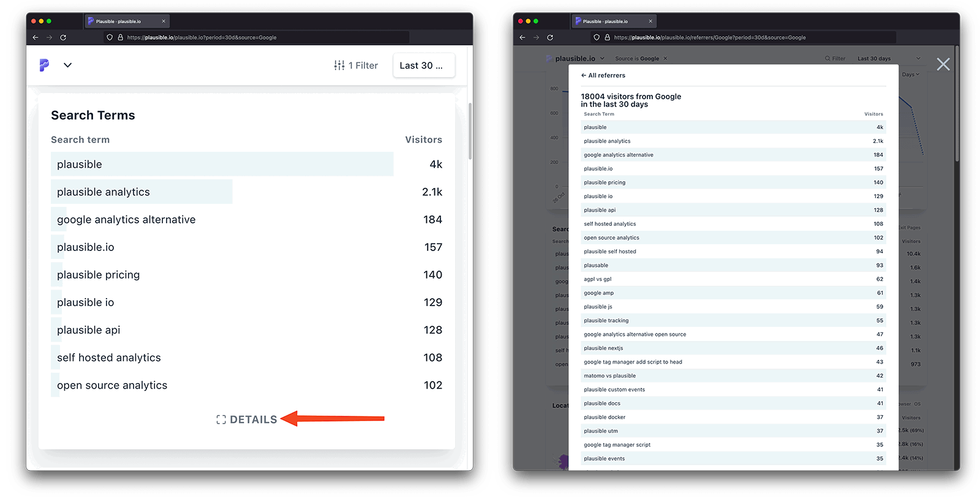Open plausible.io site dropdown in right window
Screen dimensions: 980x497
pos(575,59)
